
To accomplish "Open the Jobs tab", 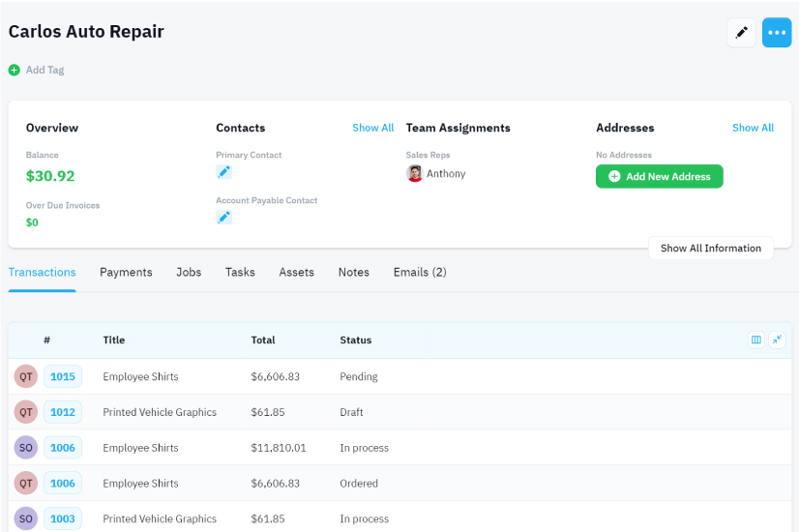I will point(189,272).
